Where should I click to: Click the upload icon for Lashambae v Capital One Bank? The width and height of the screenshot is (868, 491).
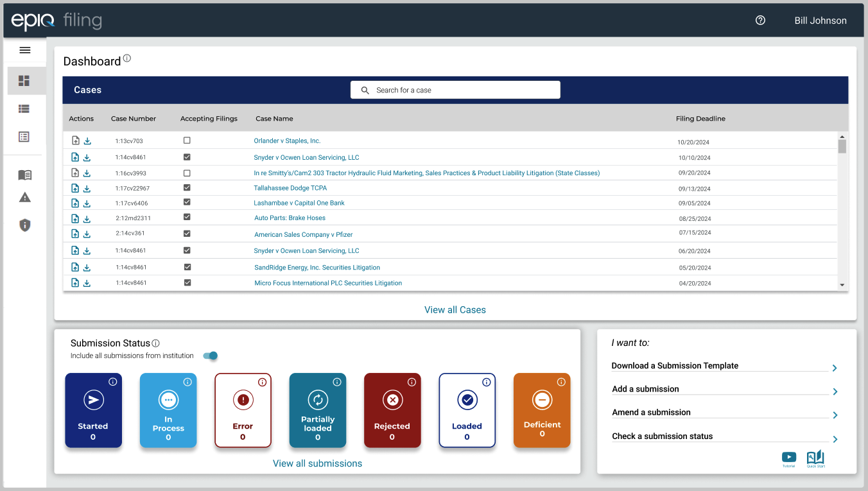coord(75,203)
